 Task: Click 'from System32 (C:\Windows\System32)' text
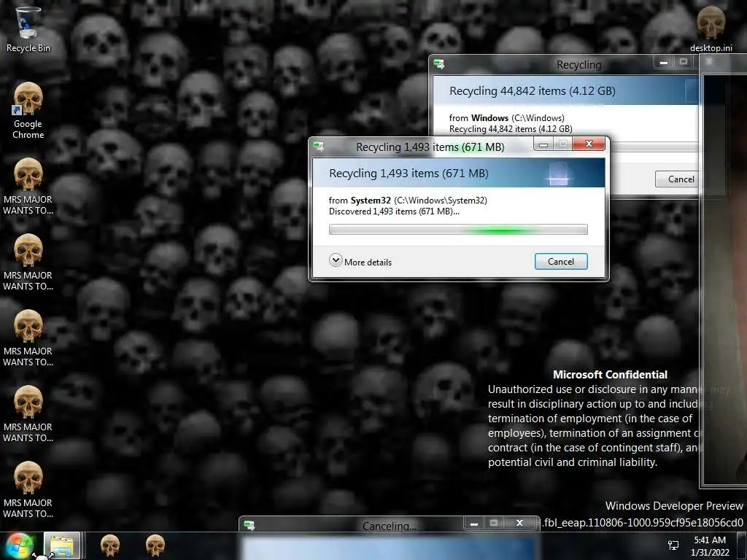tap(408, 201)
